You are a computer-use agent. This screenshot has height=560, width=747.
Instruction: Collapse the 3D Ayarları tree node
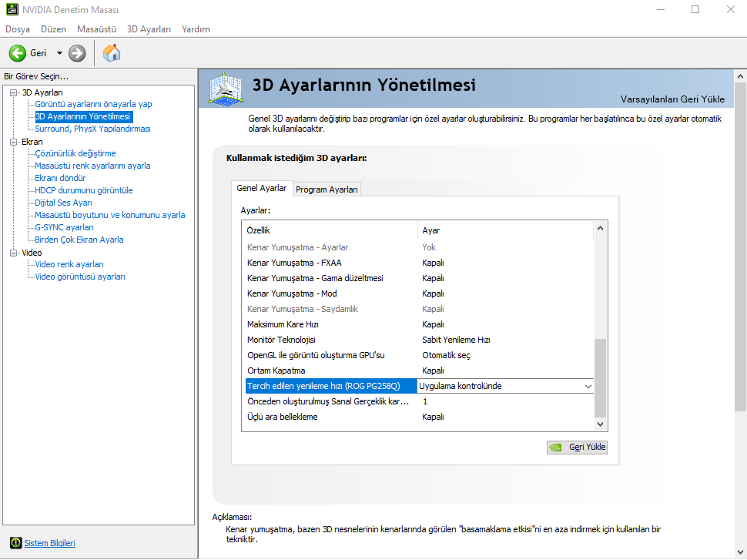13,92
